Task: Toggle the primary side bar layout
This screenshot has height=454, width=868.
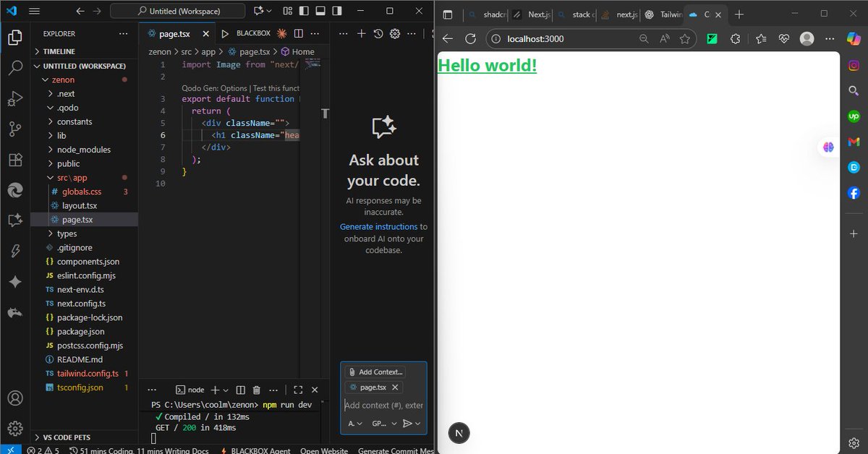Action: click(x=305, y=11)
